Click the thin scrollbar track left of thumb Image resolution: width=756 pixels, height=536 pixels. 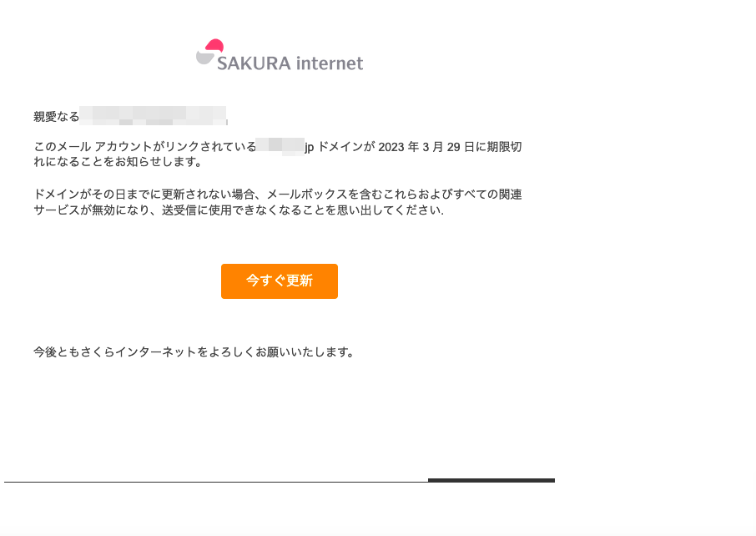pyautogui.click(x=216, y=482)
